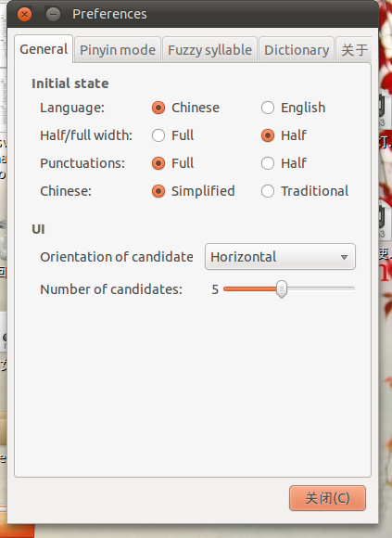Go to the Dictionary tab

coord(297,50)
